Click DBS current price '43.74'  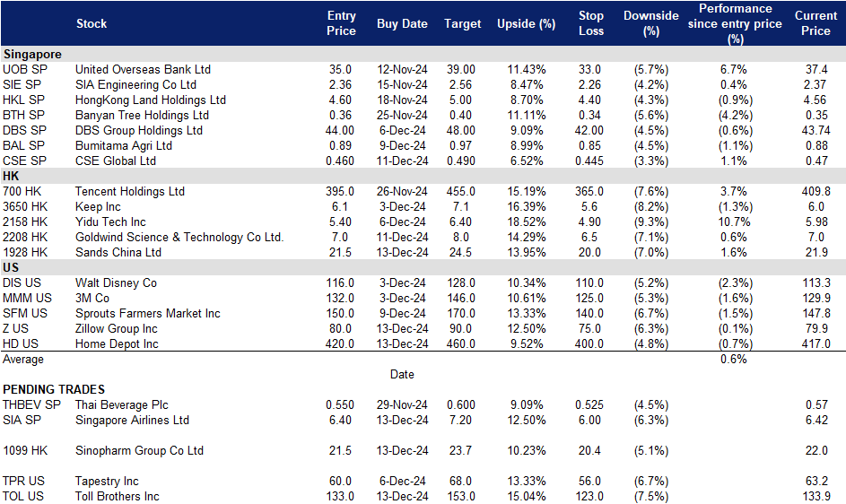(816, 131)
